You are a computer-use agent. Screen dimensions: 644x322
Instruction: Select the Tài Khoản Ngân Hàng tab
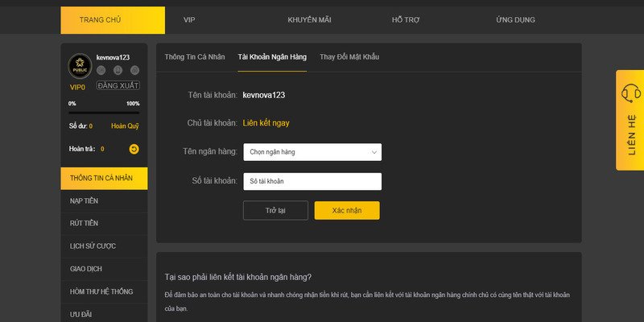(272, 57)
